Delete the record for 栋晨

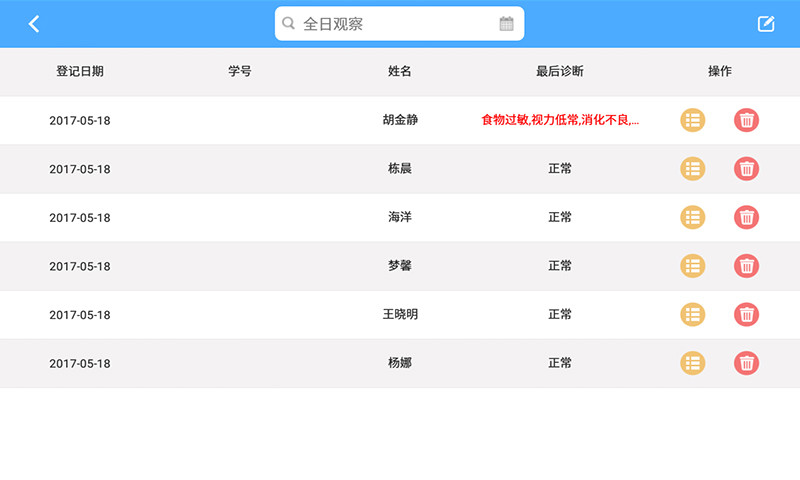click(746, 169)
